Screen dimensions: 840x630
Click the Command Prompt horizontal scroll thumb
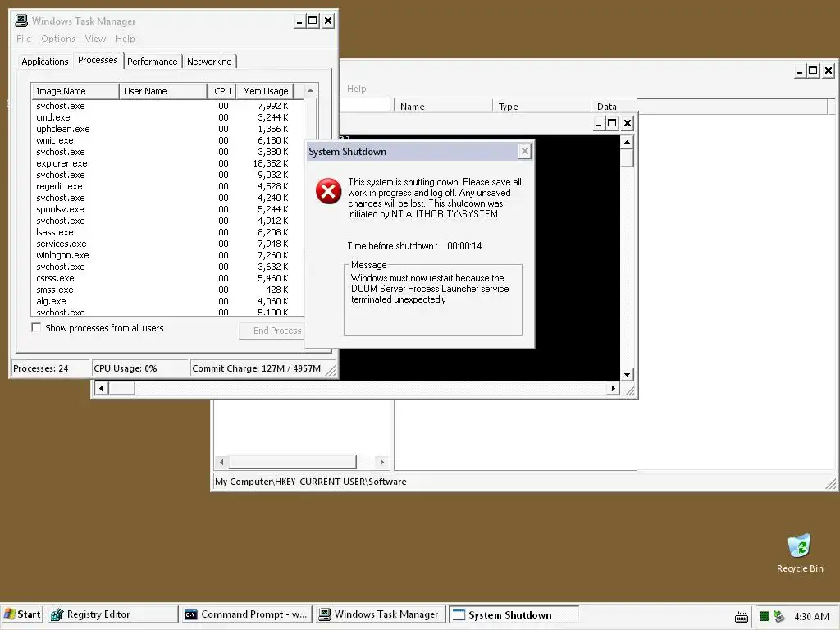pos(121,388)
